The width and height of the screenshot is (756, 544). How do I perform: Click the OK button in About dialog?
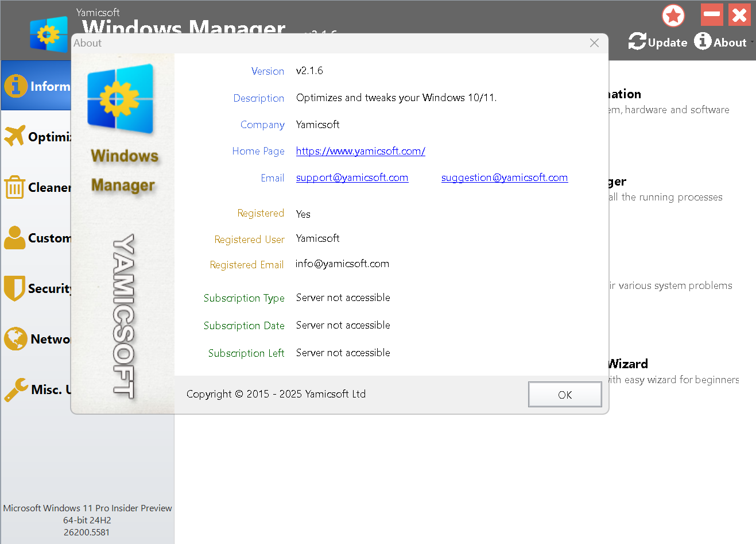[x=565, y=395]
